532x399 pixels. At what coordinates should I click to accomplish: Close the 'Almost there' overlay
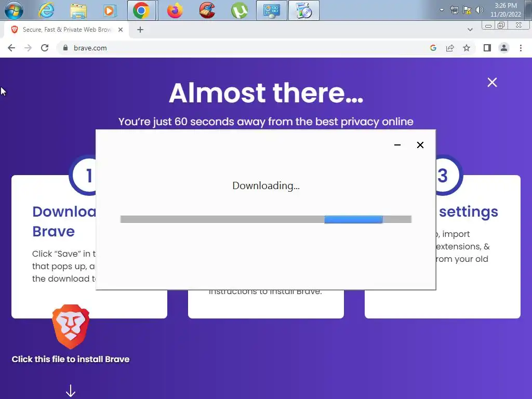coord(492,82)
